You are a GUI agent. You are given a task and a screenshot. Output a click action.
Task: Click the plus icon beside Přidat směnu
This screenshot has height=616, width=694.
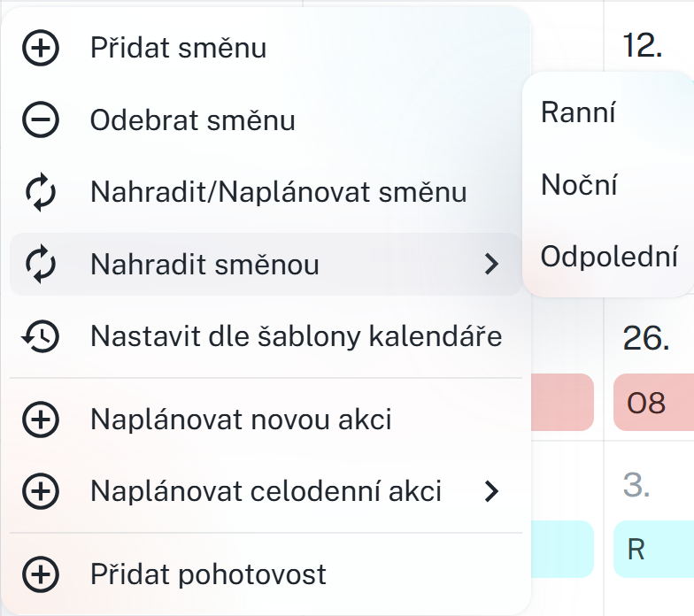(40, 48)
